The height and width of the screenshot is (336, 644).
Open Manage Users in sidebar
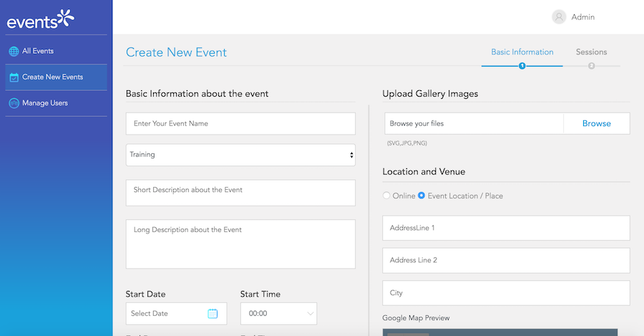56,103
